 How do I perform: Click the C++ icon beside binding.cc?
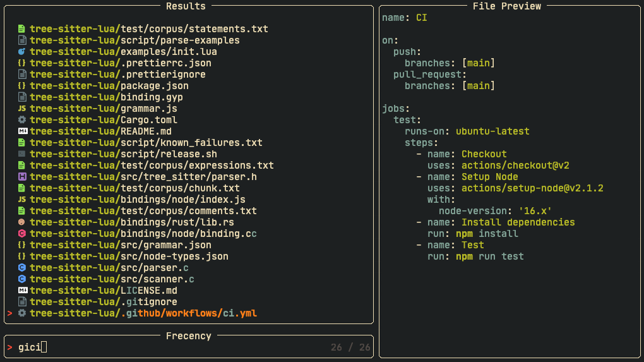[21, 233]
